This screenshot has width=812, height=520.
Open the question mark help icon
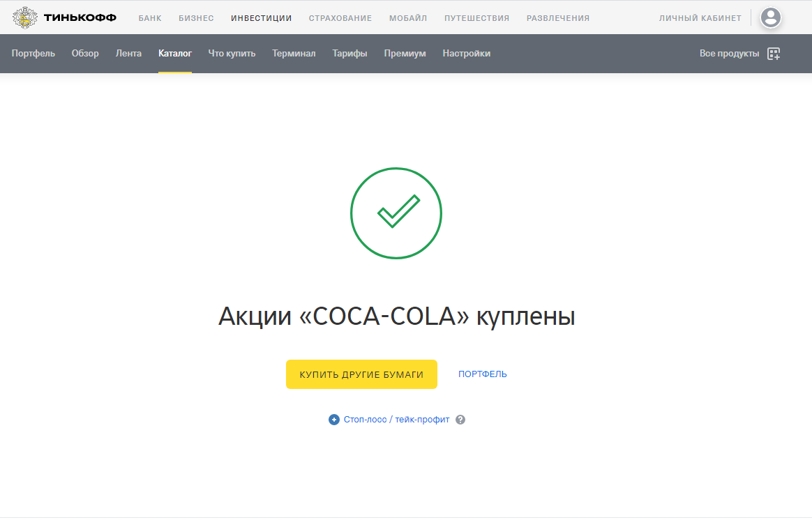pos(460,420)
